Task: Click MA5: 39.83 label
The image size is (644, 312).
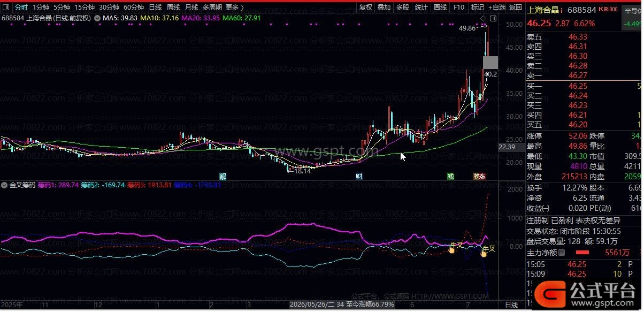Action: pyautogui.click(x=120, y=18)
